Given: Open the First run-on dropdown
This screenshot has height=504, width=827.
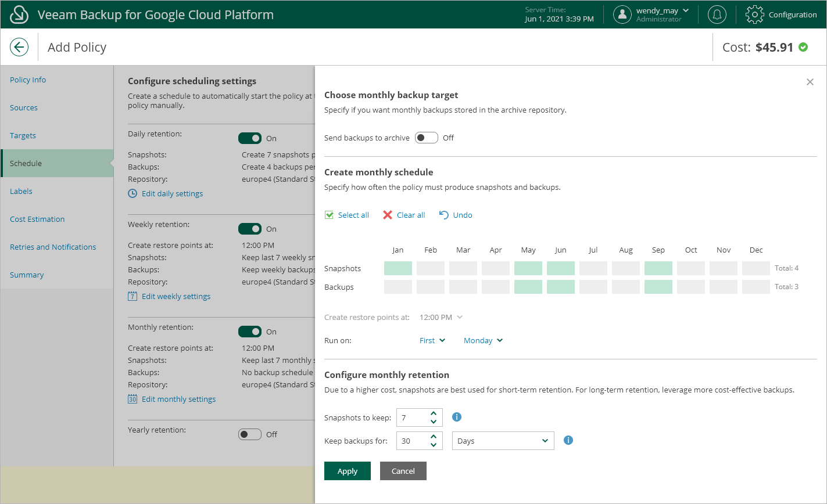Looking at the screenshot, I should pyautogui.click(x=432, y=340).
